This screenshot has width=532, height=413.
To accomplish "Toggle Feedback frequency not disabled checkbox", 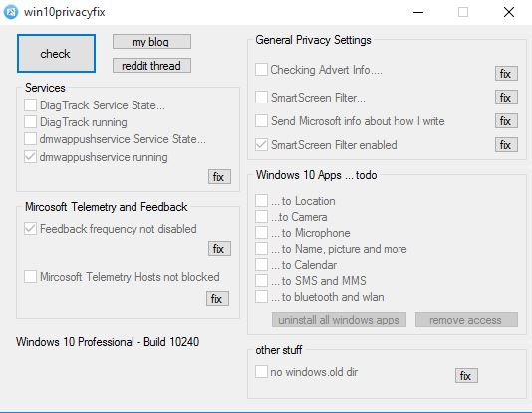I will pos(30,228).
